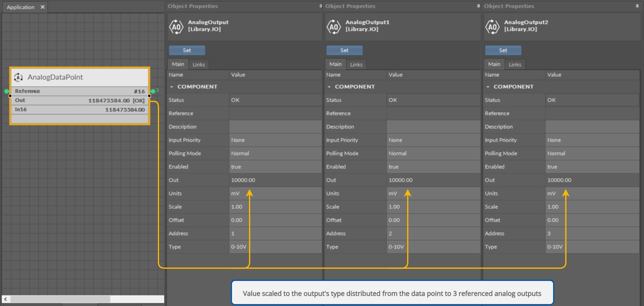The image size is (644, 306).
Task: Open Links tab in AnalogOutput2 panel
Action: click(x=515, y=65)
